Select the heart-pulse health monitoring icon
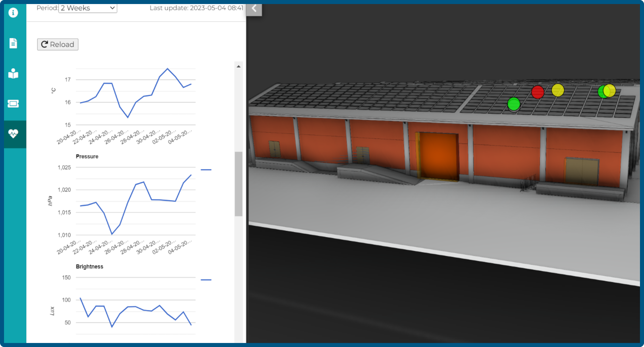The height and width of the screenshot is (347, 644). click(13, 134)
